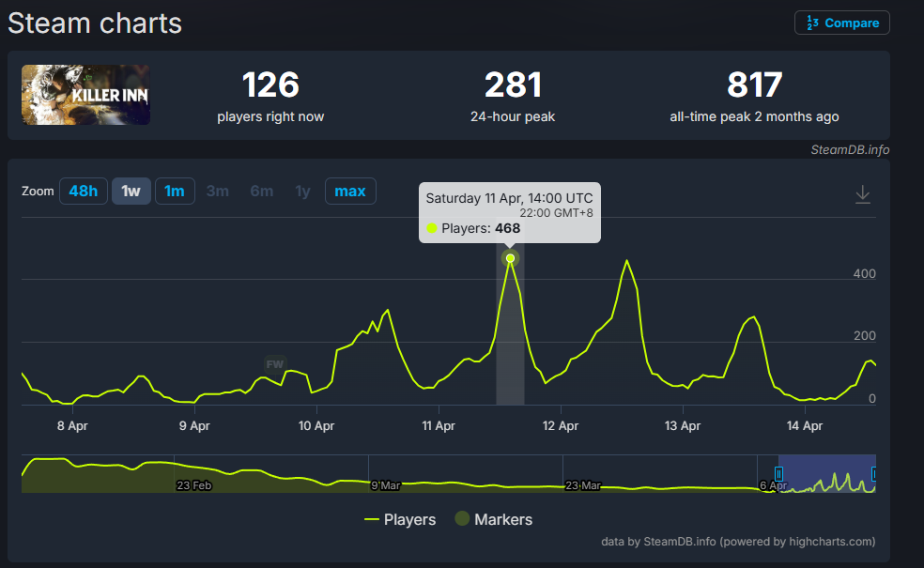Open the Killer Inn game thumbnail

tap(85, 95)
